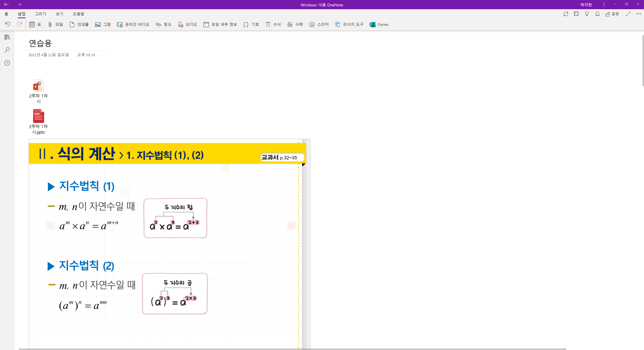644x350 pixels.
Task: Insert an equation with the 수식 icon
Action: [x=273, y=24]
